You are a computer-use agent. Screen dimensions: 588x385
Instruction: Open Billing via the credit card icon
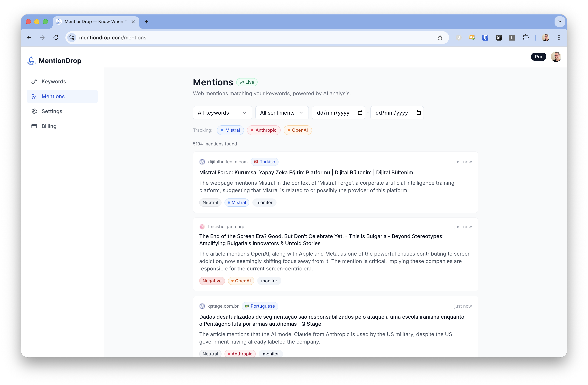(x=34, y=126)
